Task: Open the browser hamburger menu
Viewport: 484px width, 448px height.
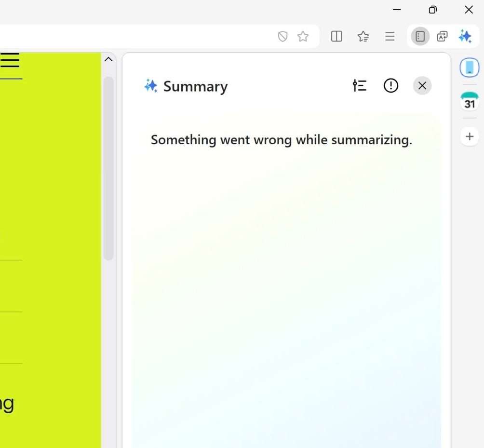Action: [390, 37]
